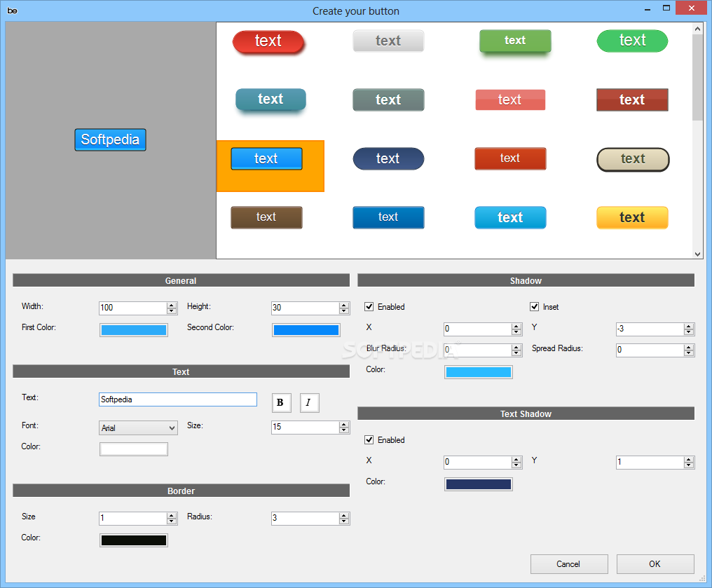This screenshot has width=712, height=588.
Task: Decrease Text Shadow Y with down arrow
Action: [x=689, y=465]
